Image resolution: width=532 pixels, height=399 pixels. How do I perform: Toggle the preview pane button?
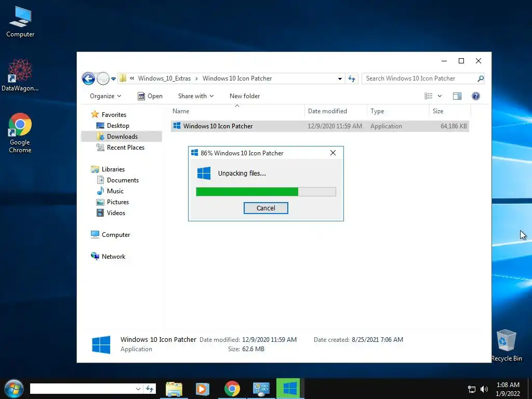457,96
